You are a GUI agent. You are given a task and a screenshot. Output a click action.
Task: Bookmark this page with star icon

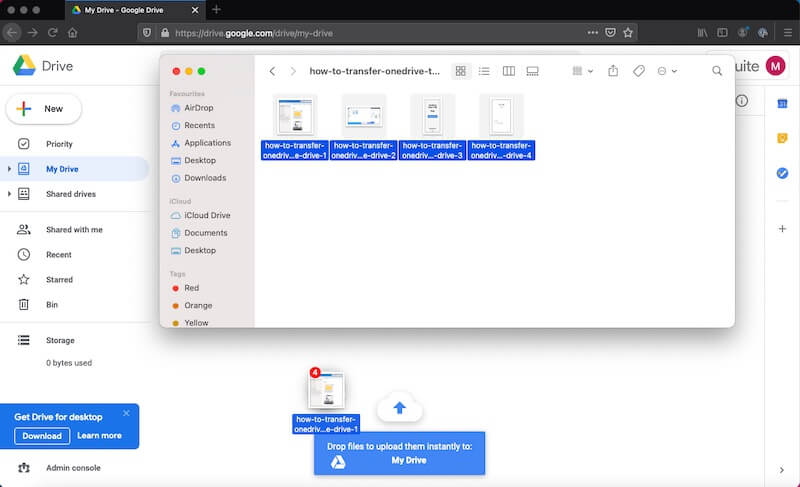628,33
